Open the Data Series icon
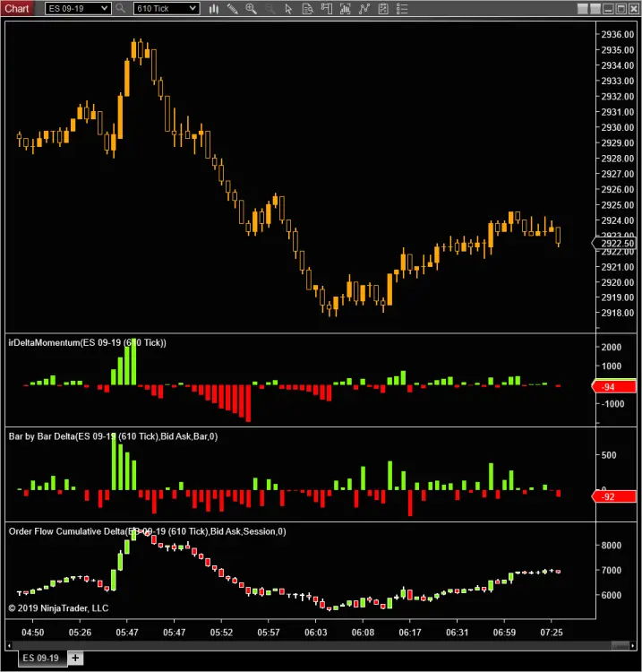Screen dimensions: 642x672 [345, 9]
